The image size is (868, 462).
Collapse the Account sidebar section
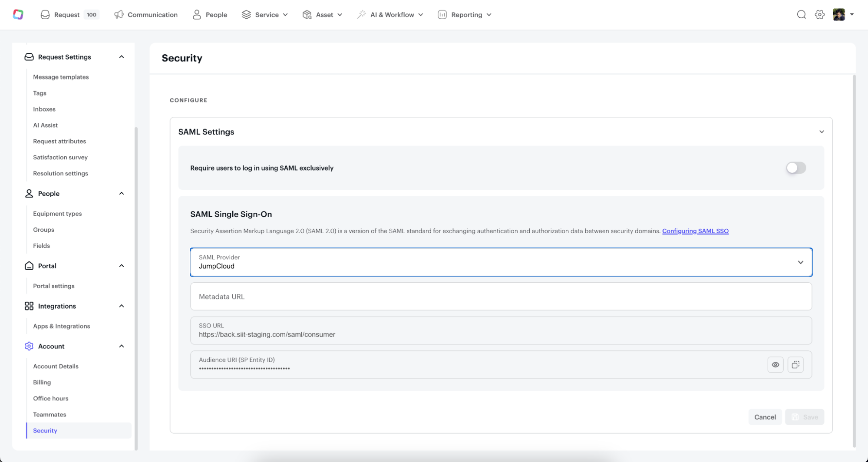pos(122,346)
